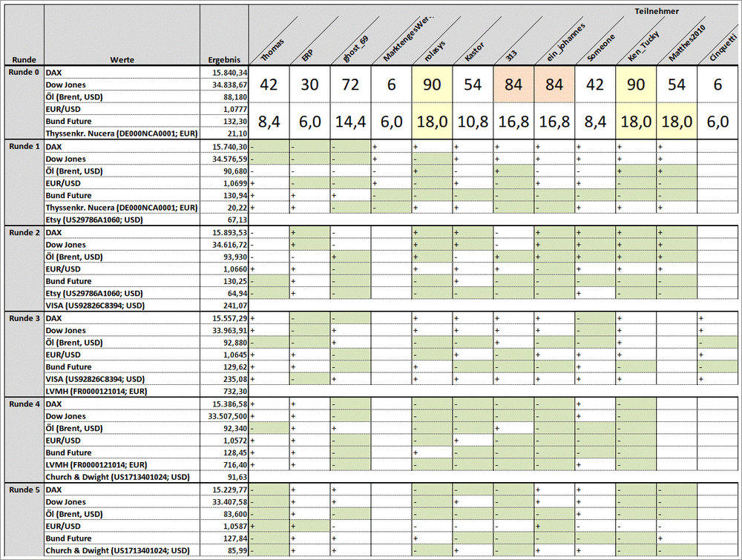Select the ghost_69 participant header
Viewport: 742px width, 560px height.
click(356, 49)
